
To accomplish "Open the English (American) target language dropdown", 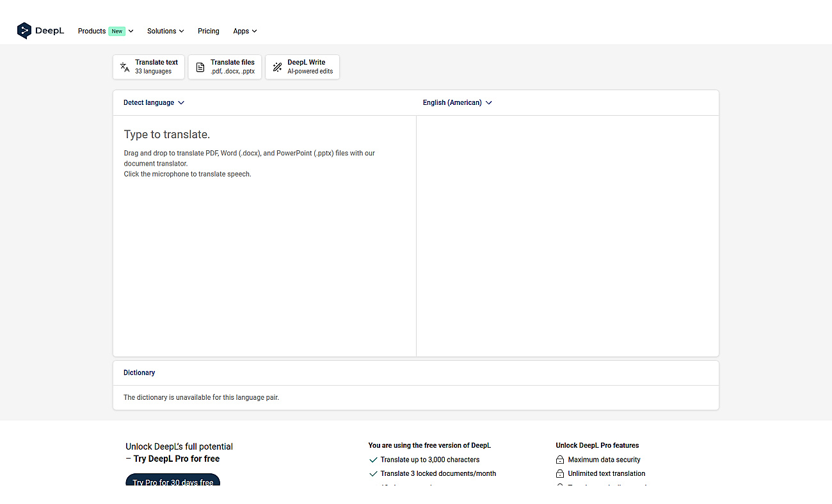I will point(458,102).
